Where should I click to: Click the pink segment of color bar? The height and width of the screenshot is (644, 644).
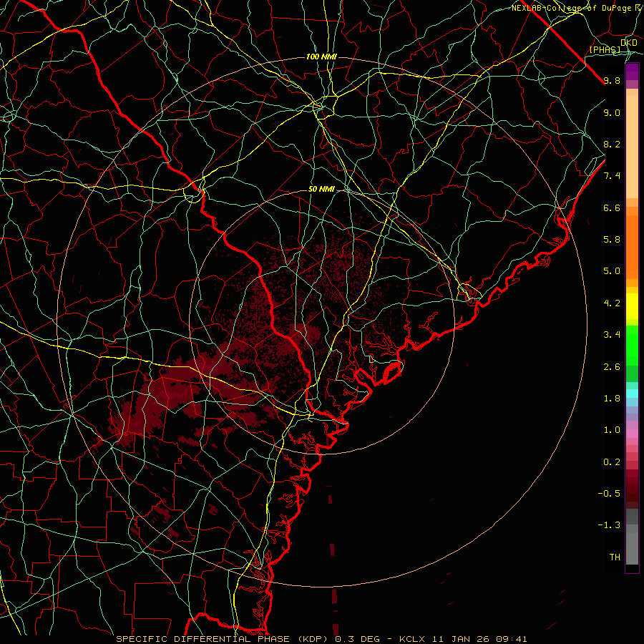pyautogui.click(x=632, y=434)
